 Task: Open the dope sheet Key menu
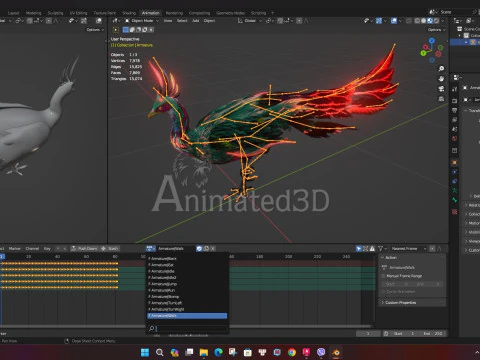[47, 249]
